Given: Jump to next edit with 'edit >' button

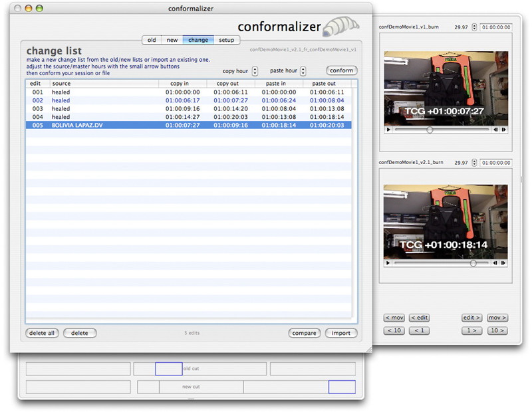Looking at the screenshot, I should point(471,318).
